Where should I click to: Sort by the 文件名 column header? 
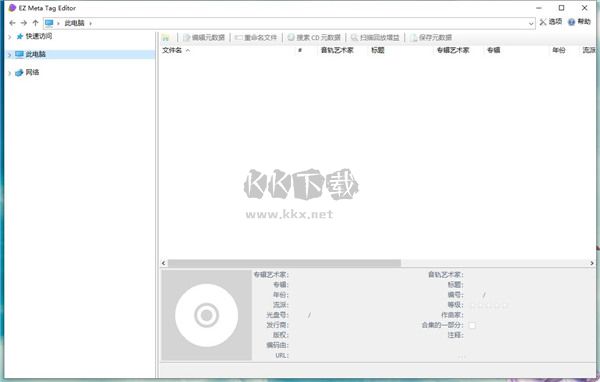tap(172, 50)
